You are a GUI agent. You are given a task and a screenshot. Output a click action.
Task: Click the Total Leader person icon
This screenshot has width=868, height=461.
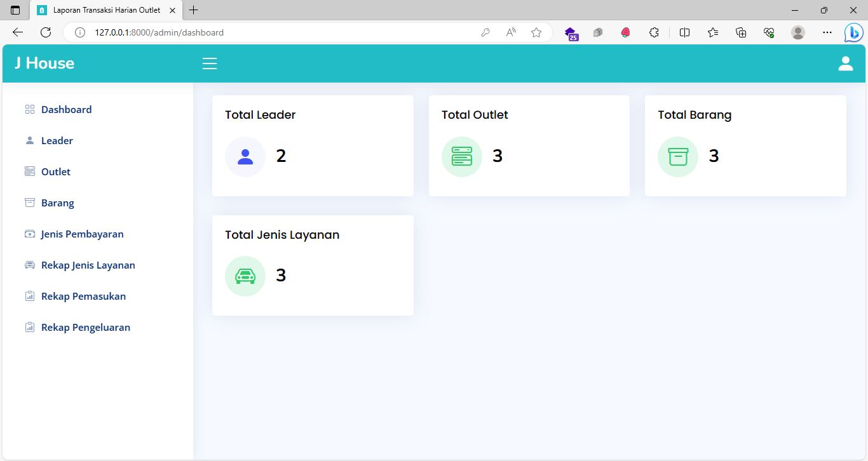click(245, 157)
